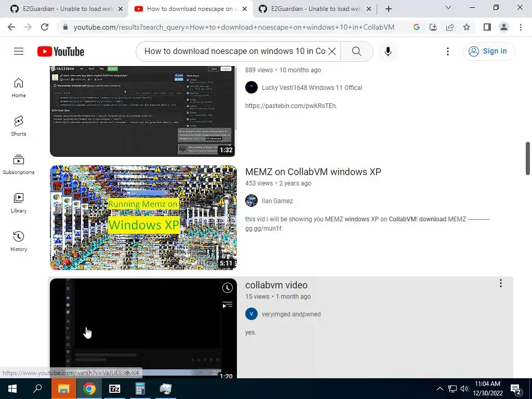Click the install/download icon in address bar

(x=433, y=27)
